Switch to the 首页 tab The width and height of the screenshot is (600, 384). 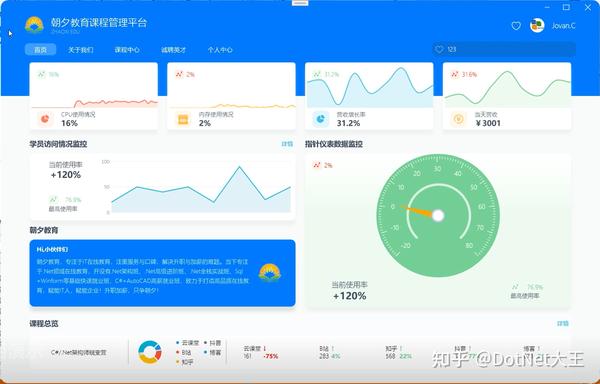pos(41,50)
